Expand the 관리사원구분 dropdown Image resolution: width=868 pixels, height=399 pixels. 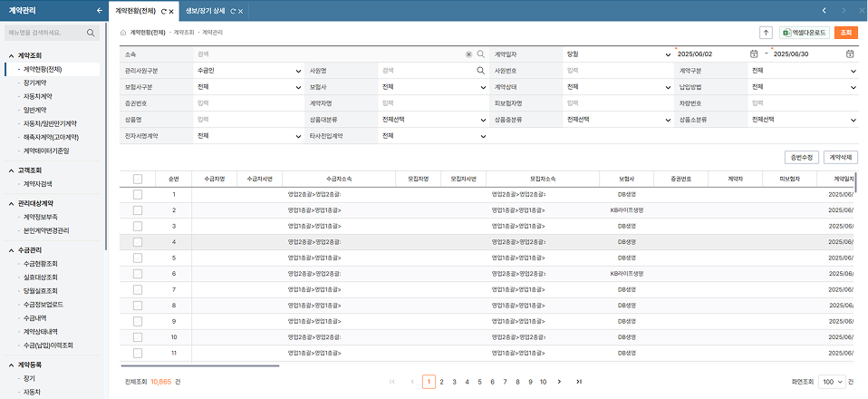coord(248,70)
